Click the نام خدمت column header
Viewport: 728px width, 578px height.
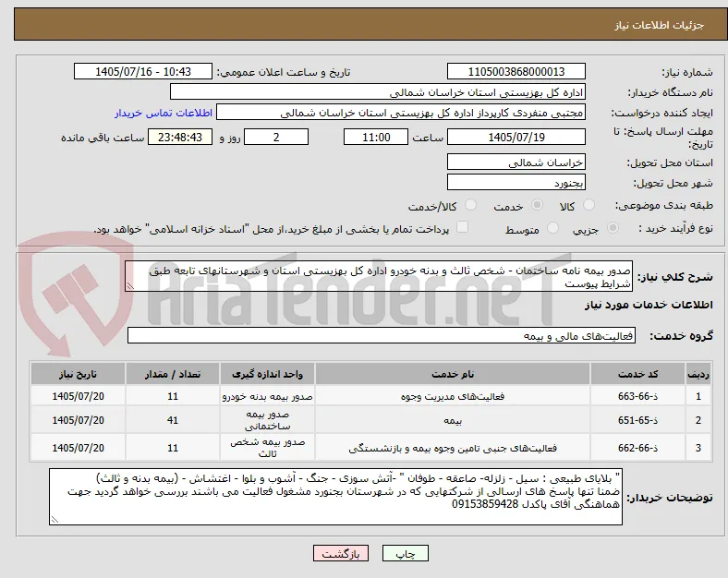point(452,374)
